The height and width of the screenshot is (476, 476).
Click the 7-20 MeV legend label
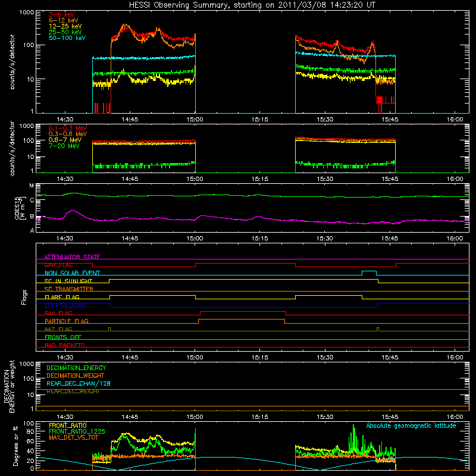click(x=64, y=146)
